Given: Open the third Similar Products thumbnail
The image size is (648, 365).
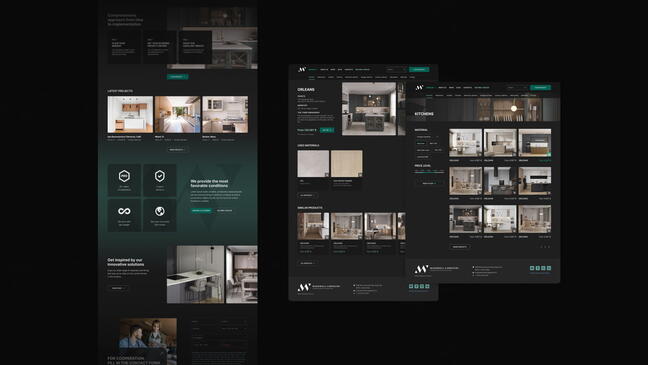Looking at the screenshot, I should (380, 226).
